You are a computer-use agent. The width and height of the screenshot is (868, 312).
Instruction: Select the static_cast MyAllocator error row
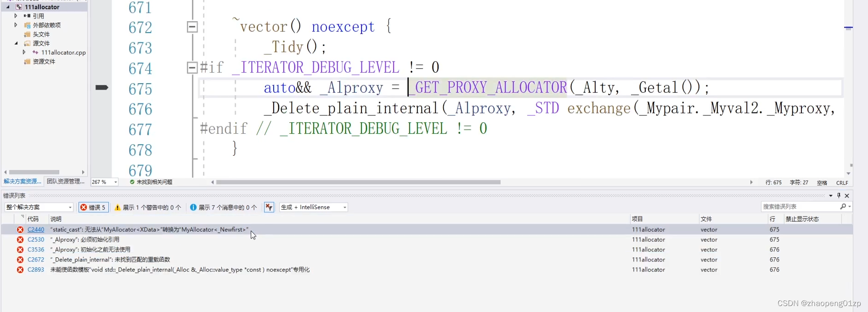click(x=427, y=229)
